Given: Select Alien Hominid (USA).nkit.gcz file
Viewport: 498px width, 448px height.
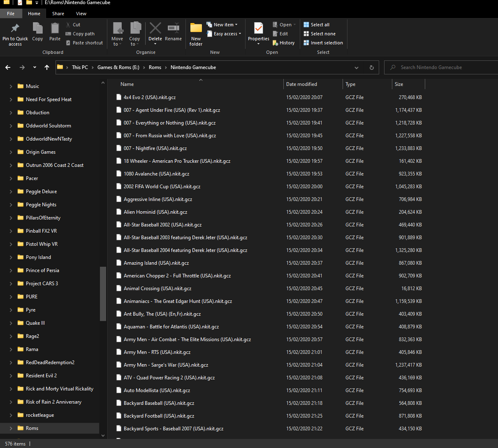Looking at the screenshot, I should pyautogui.click(x=155, y=212).
